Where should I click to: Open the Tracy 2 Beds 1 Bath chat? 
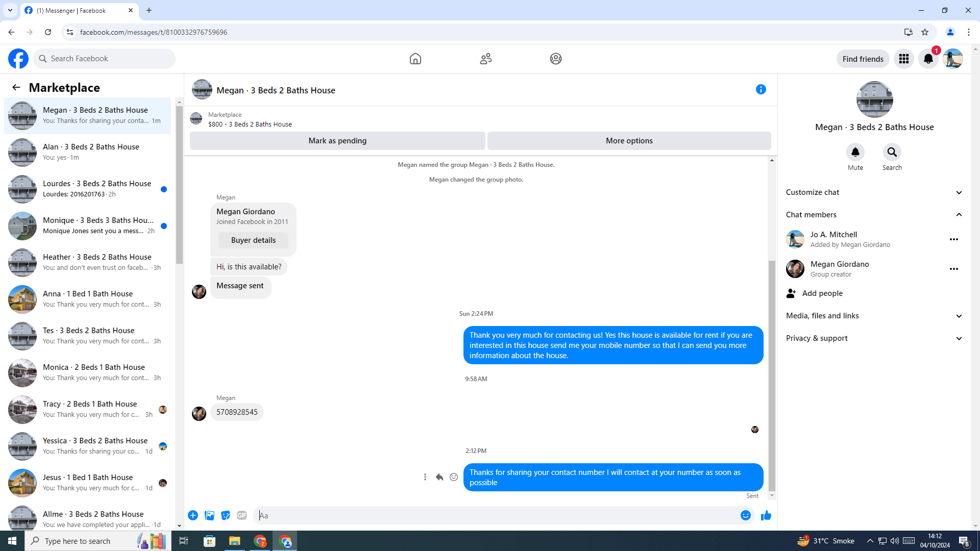click(x=88, y=410)
